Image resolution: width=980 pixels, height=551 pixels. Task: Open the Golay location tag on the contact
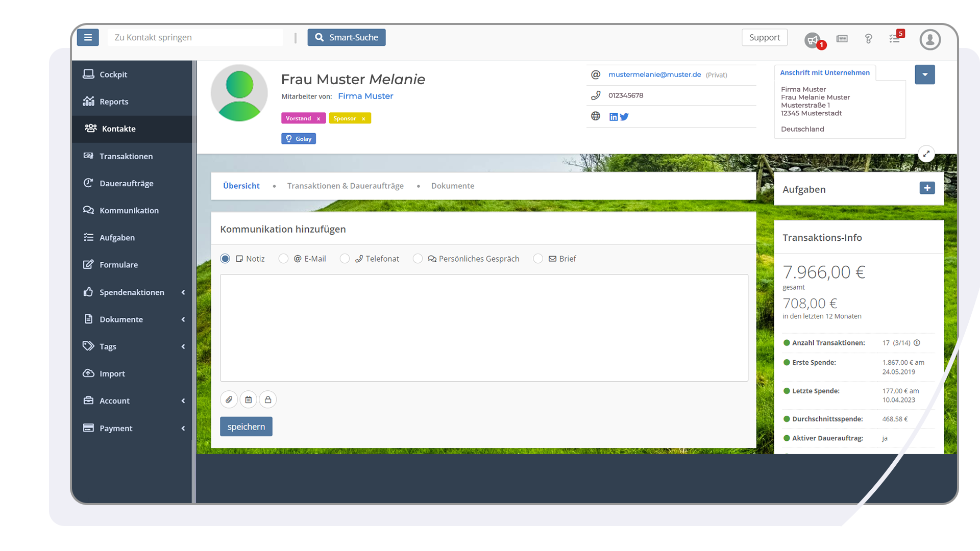pos(298,138)
